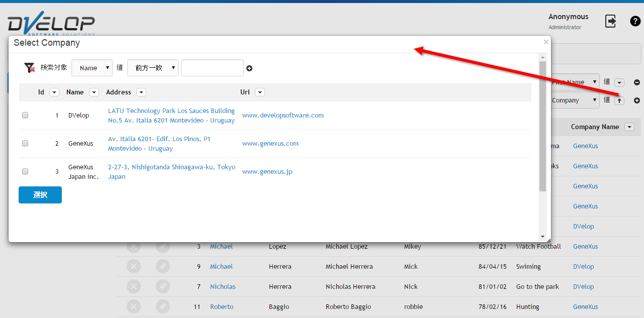
Task: Click the LATU Technology Park address link
Action: (171, 116)
